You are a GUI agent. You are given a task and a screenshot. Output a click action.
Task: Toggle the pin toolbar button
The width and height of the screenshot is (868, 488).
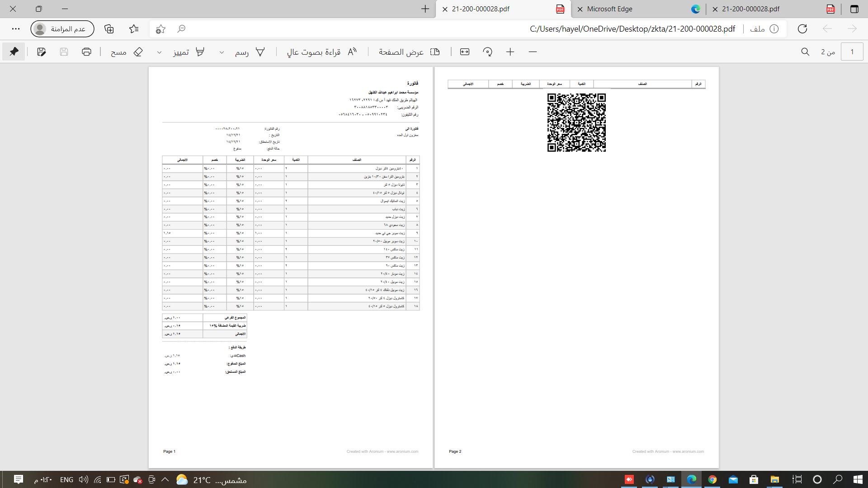(x=14, y=52)
